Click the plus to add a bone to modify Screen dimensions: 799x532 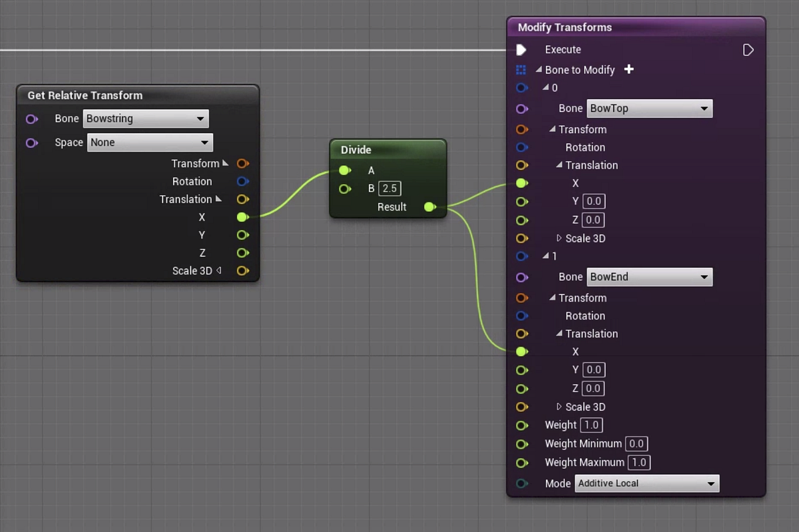(x=629, y=69)
